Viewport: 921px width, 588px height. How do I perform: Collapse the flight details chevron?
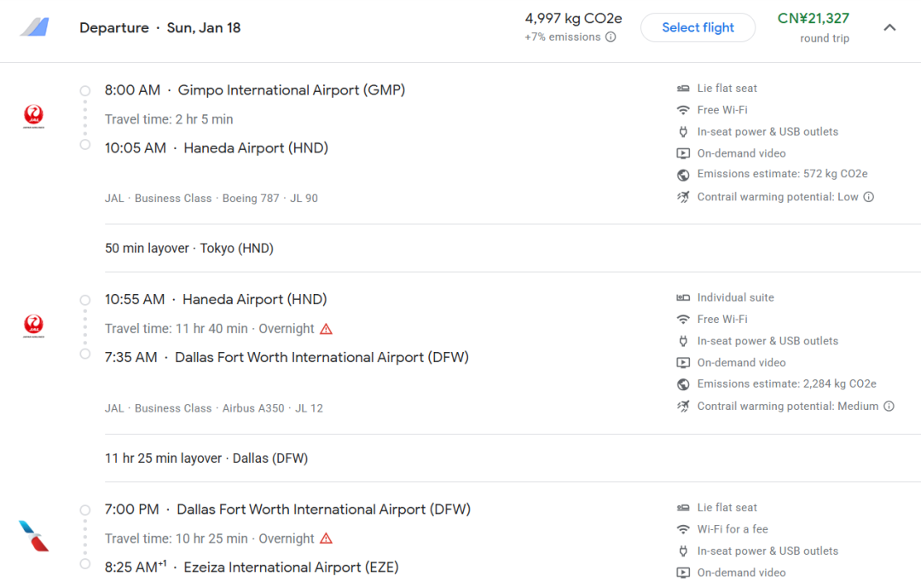889,27
